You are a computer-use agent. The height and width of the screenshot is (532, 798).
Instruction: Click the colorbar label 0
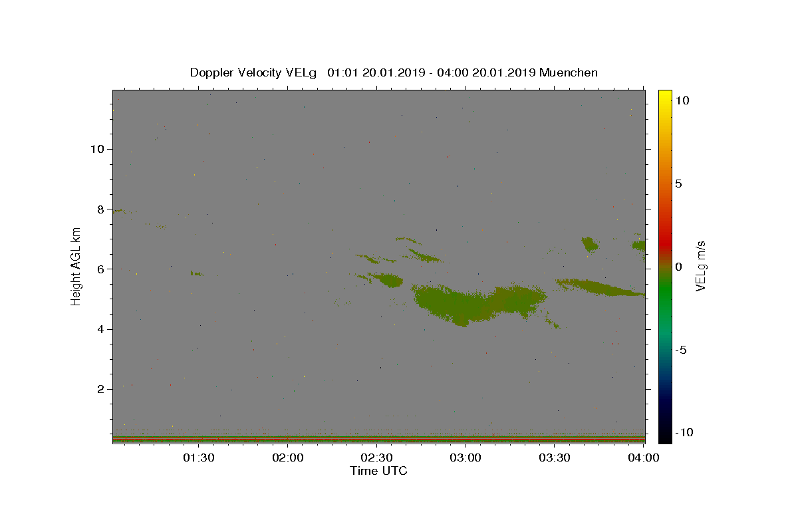(x=678, y=267)
